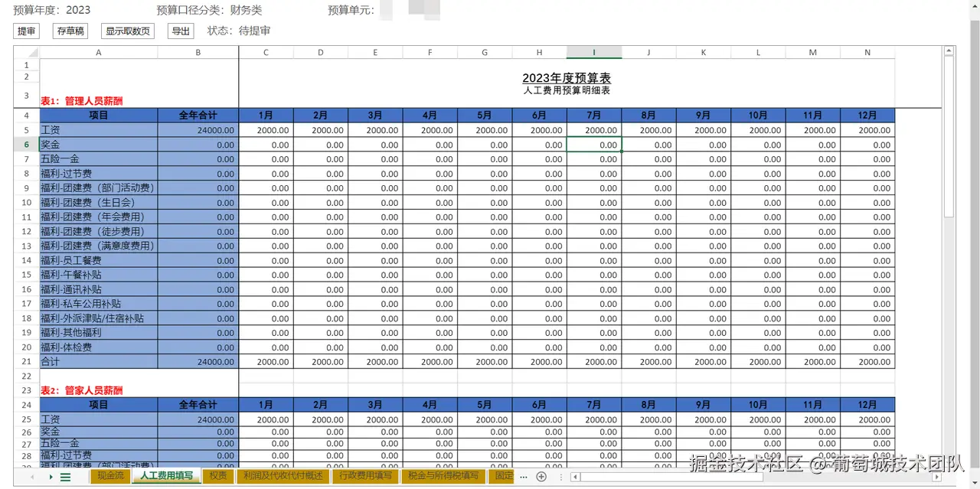Click the previous-sheet arrow in tab strip
This screenshot has height=489, width=980.
point(32,477)
